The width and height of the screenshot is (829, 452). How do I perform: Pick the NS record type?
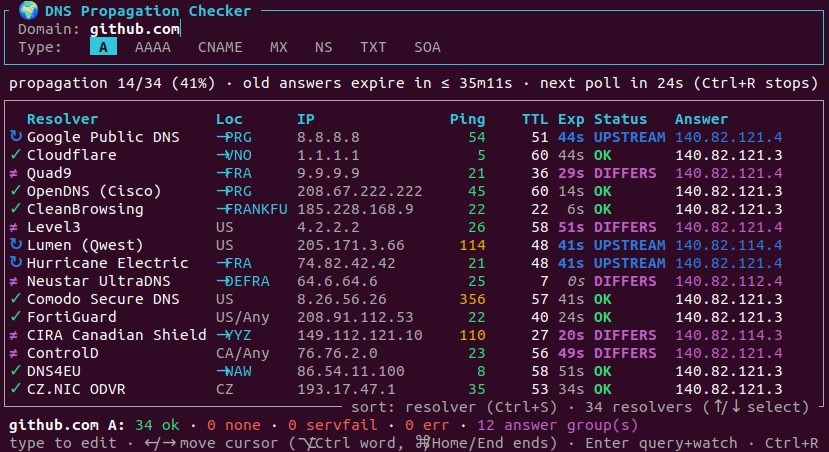324,47
